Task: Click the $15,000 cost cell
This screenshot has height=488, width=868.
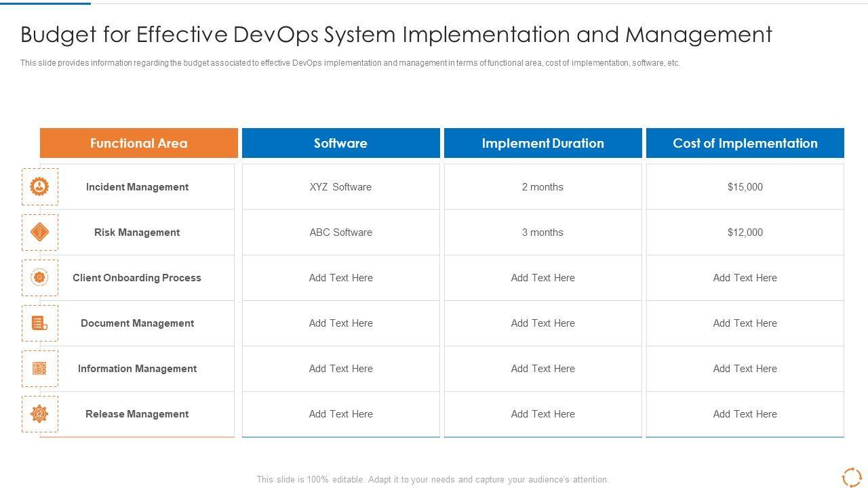Action: (745, 187)
